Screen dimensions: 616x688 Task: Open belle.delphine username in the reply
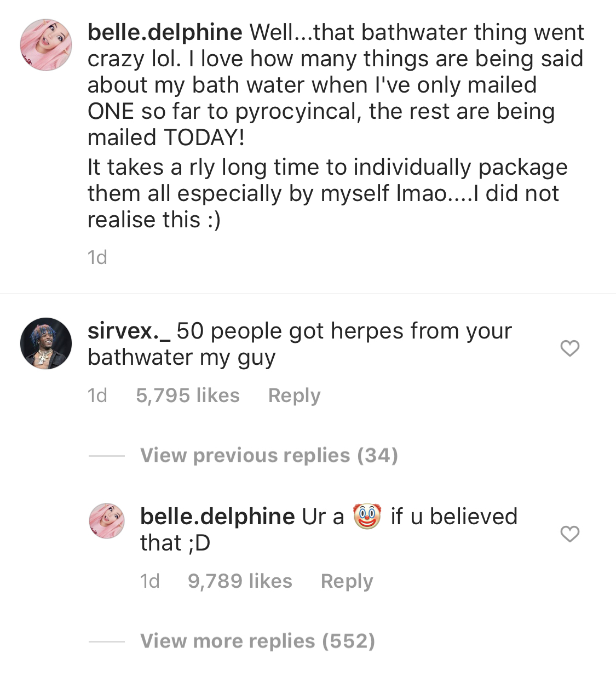click(x=217, y=517)
